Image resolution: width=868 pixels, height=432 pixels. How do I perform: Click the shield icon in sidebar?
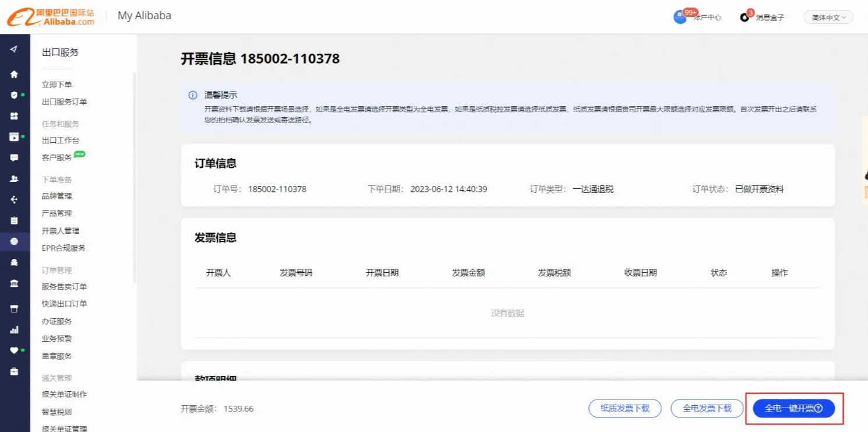coord(14,95)
